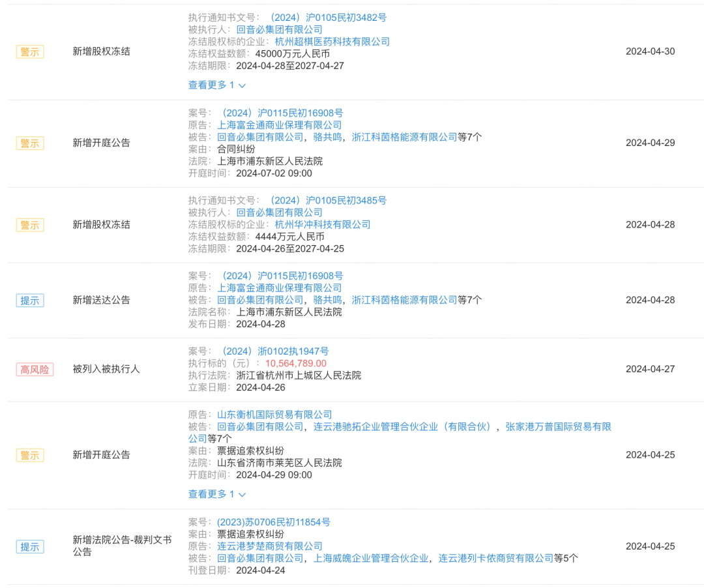Click hearing time 2024-04-29 09:00
The width and height of the screenshot is (704, 588).
[274, 475]
